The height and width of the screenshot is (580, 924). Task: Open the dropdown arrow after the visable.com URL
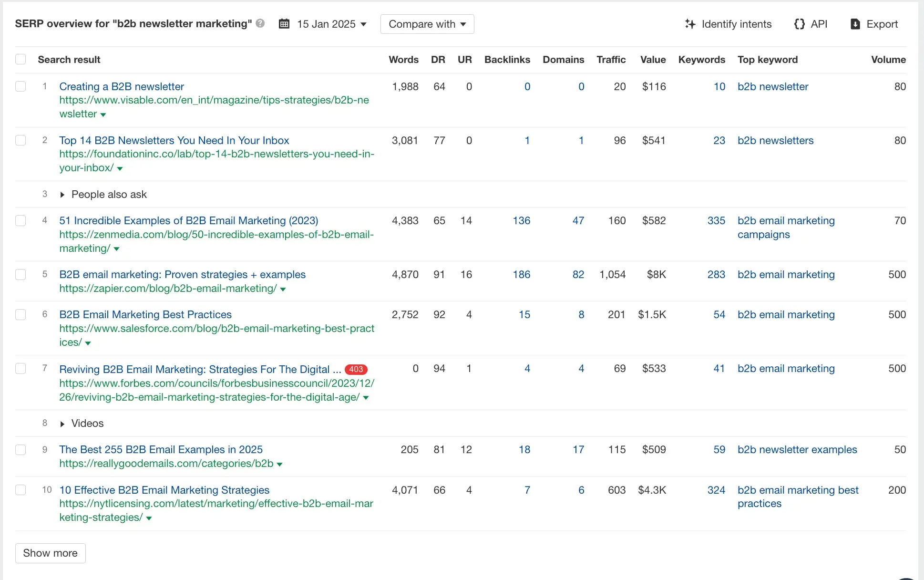103,114
